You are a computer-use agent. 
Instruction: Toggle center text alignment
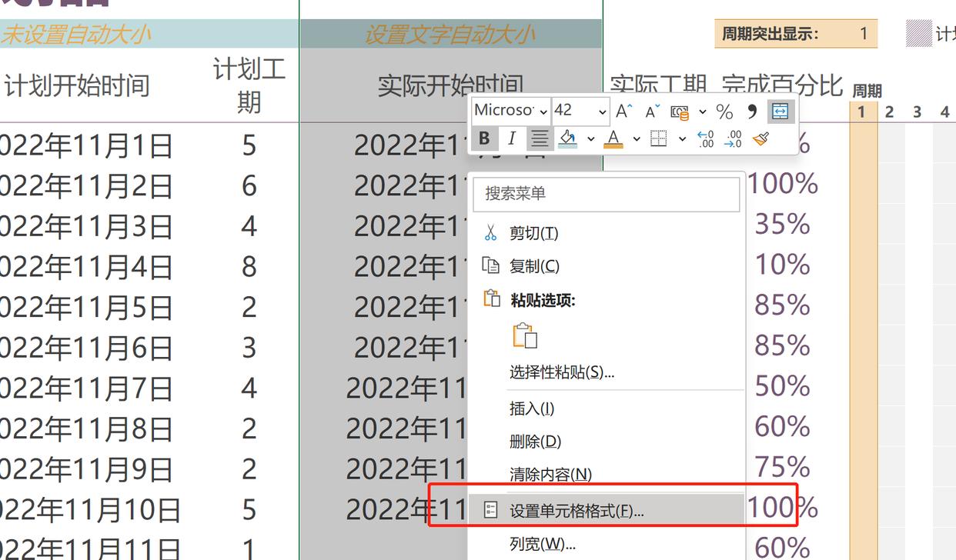pyautogui.click(x=539, y=138)
